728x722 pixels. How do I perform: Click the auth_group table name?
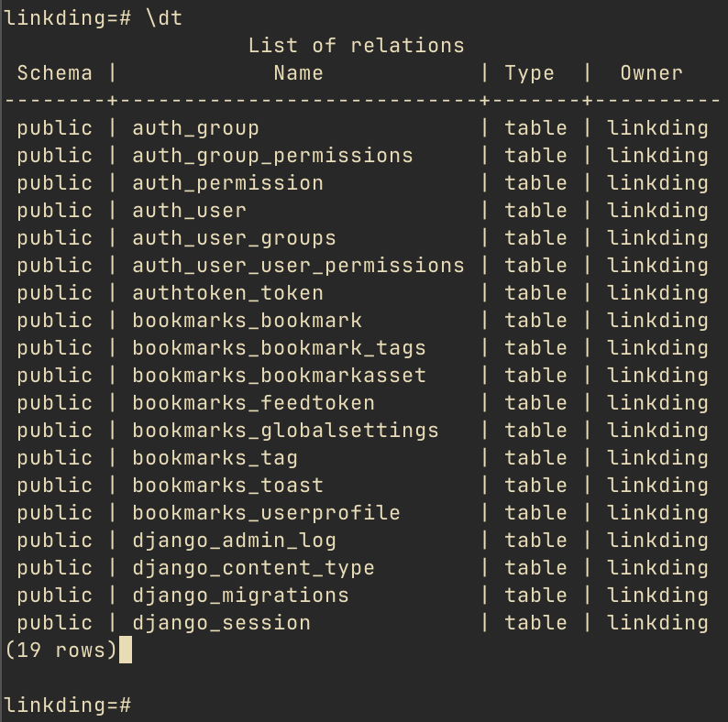pos(195,128)
